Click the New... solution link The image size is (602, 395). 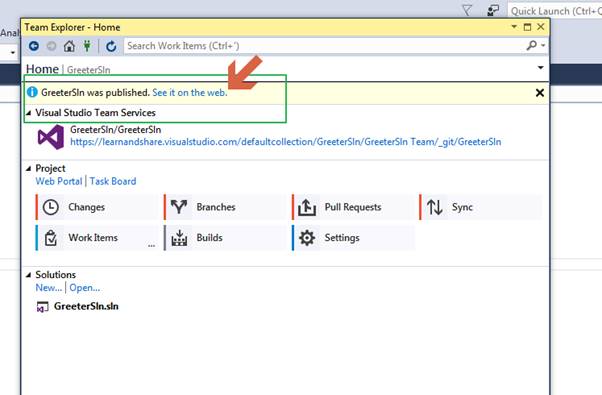pyautogui.click(x=48, y=288)
